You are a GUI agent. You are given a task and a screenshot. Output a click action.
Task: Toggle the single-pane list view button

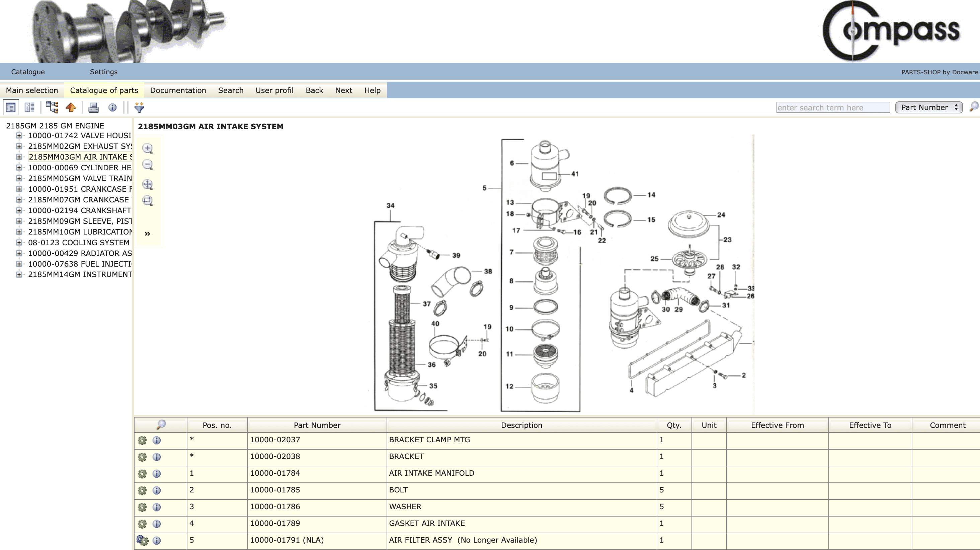(x=11, y=108)
